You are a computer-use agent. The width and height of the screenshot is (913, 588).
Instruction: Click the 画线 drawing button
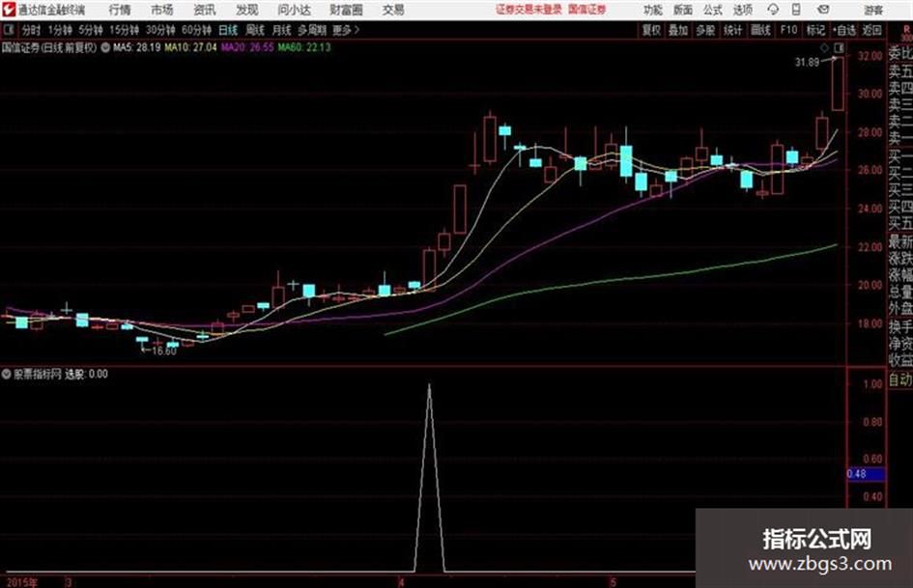click(x=761, y=30)
